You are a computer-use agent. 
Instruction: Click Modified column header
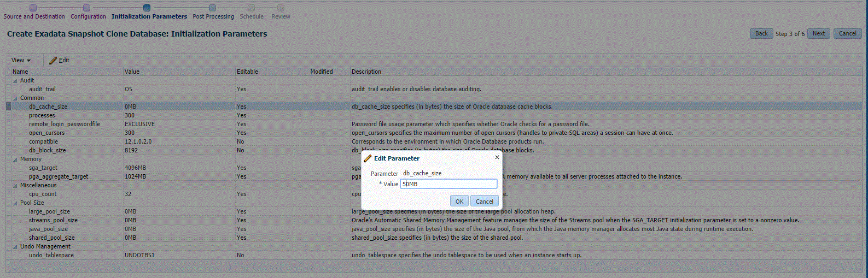pos(322,72)
